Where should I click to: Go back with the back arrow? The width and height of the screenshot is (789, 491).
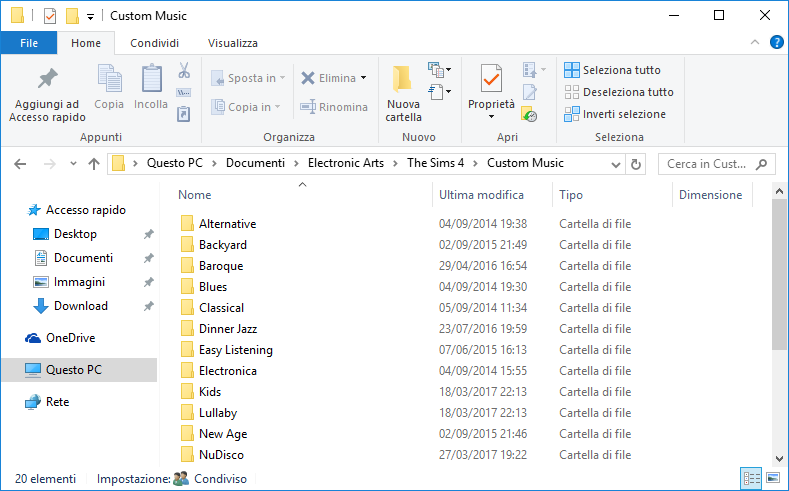pos(20,164)
